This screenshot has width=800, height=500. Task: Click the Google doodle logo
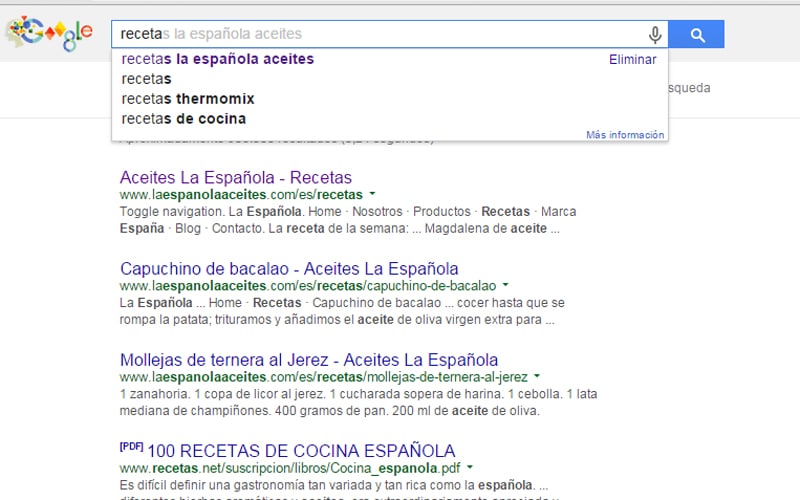coord(49,33)
